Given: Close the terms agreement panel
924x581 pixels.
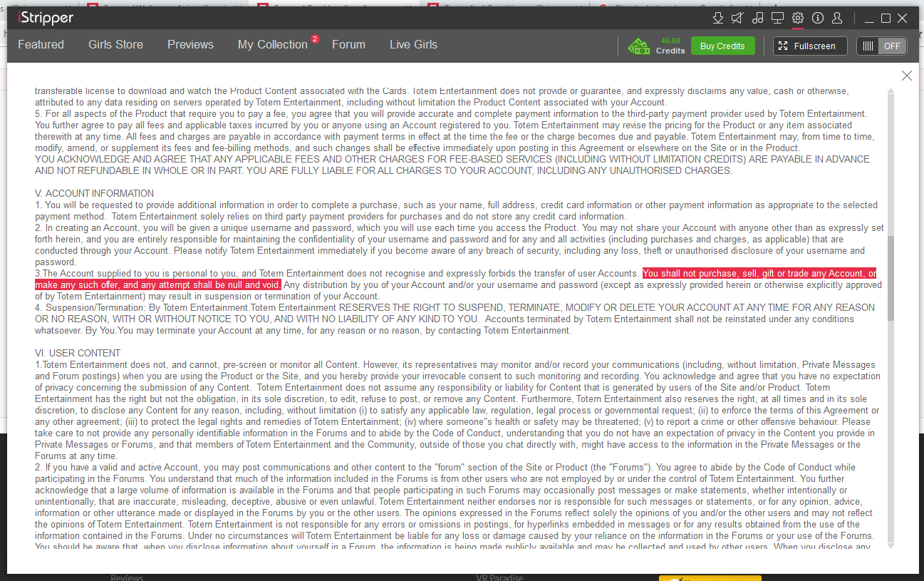Looking at the screenshot, I should coord(906,76).
